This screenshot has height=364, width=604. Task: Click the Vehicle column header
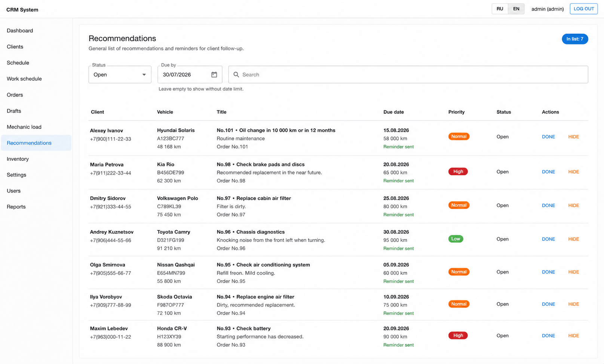(165, 112)
